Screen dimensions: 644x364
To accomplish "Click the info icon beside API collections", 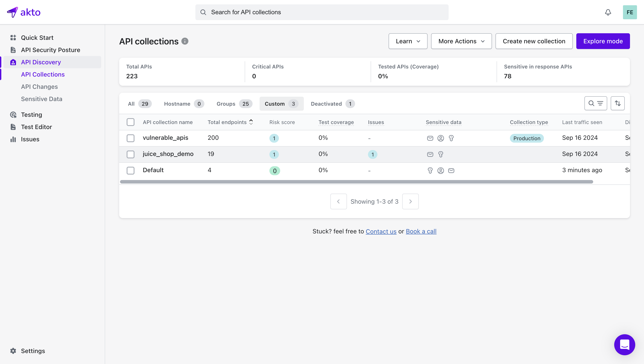I will pyautogui.click(x=185, y=41).
